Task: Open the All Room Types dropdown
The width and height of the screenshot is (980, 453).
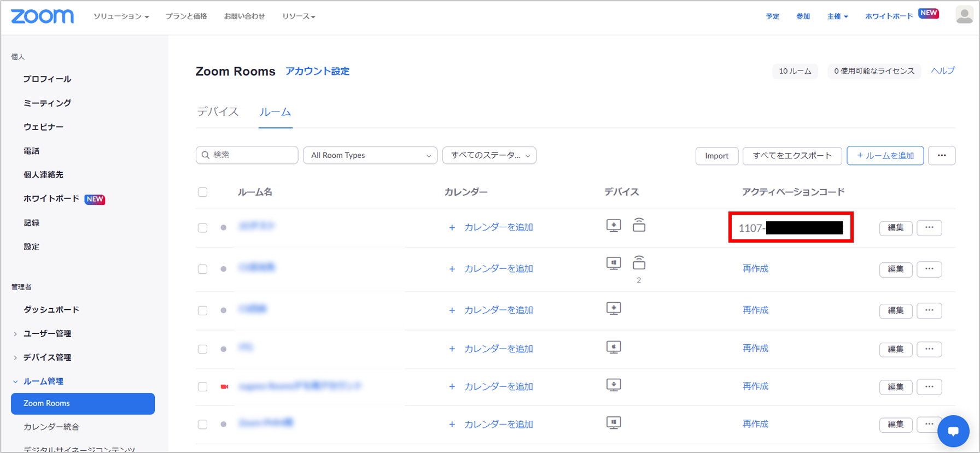Action: coord(370,155)
